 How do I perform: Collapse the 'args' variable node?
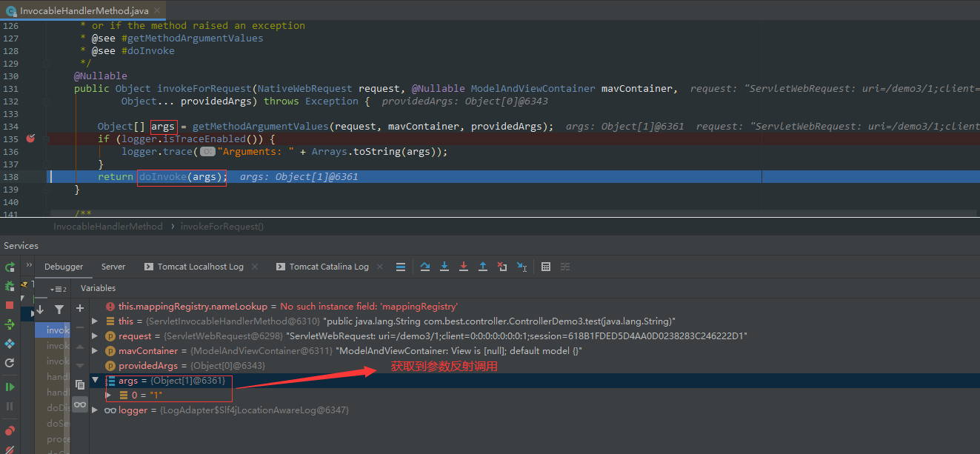(x=95, y=381)
